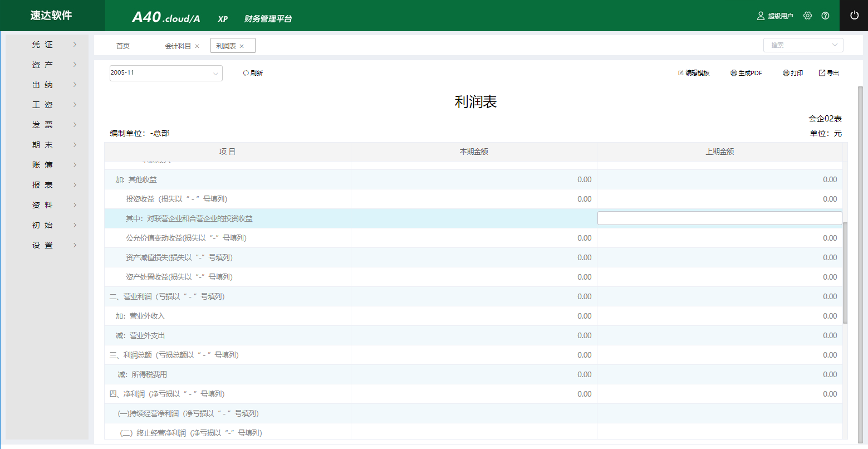Expand the 期末 sidebar menu
The width and height of the screenshot is (868, 449).
47,145
